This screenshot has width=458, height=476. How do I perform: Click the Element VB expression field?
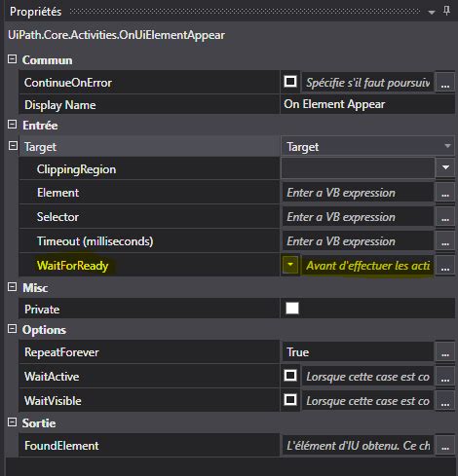coord(358,193)
